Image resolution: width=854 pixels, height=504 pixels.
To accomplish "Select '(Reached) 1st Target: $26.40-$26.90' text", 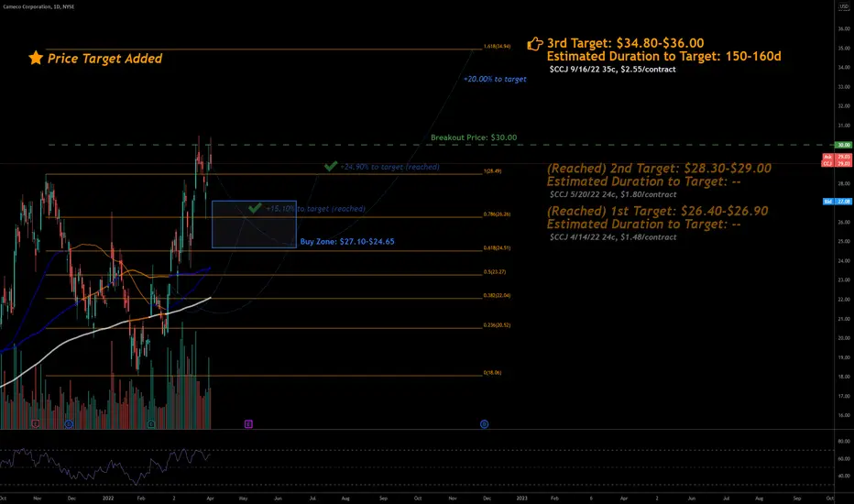I will 657,211.
